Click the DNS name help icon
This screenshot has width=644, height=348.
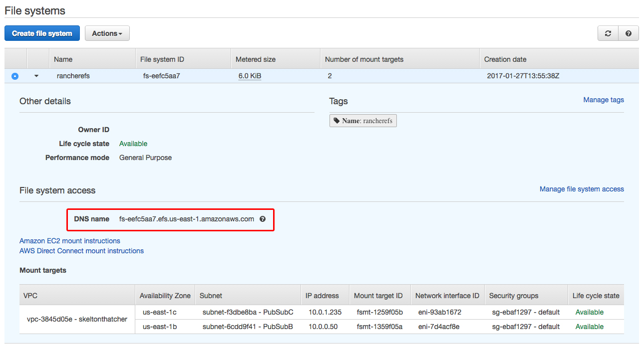(x=263, y=219)
